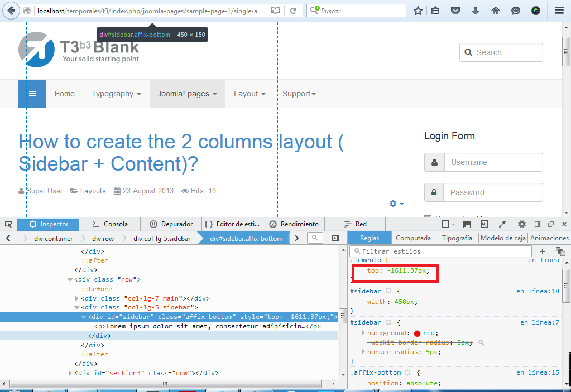Reload the page using refresh button
Image resolution: width=571 pixels, height=392 pixels.
pos(294,11)
